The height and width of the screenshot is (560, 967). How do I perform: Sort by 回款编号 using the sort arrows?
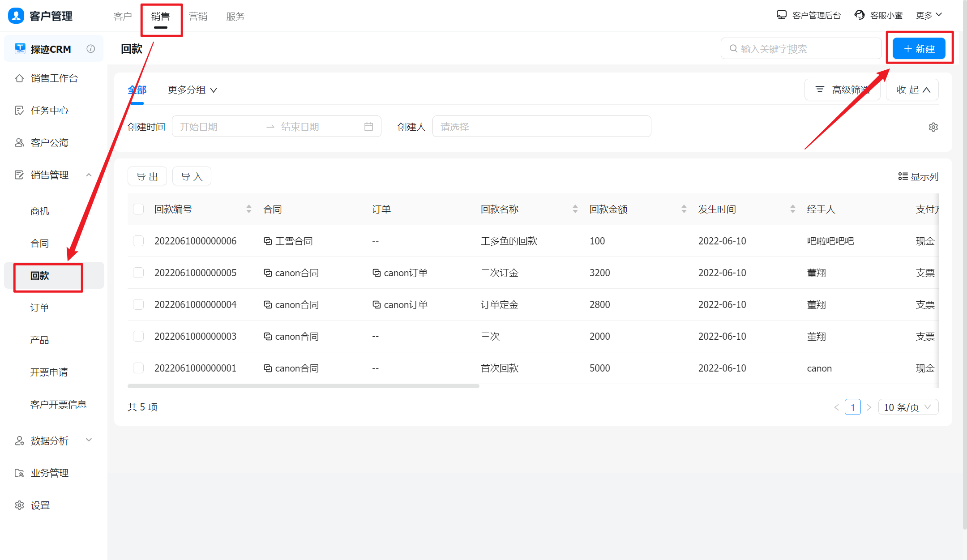click(x=249, y=209)
